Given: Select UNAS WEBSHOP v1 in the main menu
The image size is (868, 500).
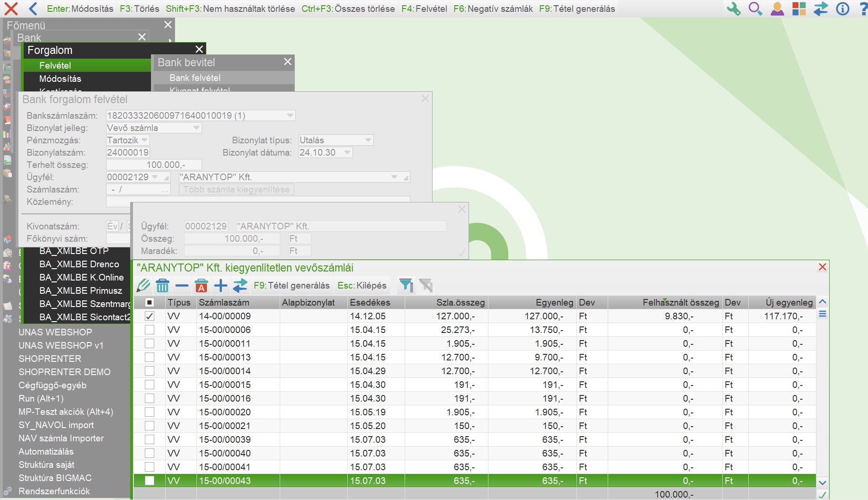Looking at the screenshot, I should (x=61, y=345).
